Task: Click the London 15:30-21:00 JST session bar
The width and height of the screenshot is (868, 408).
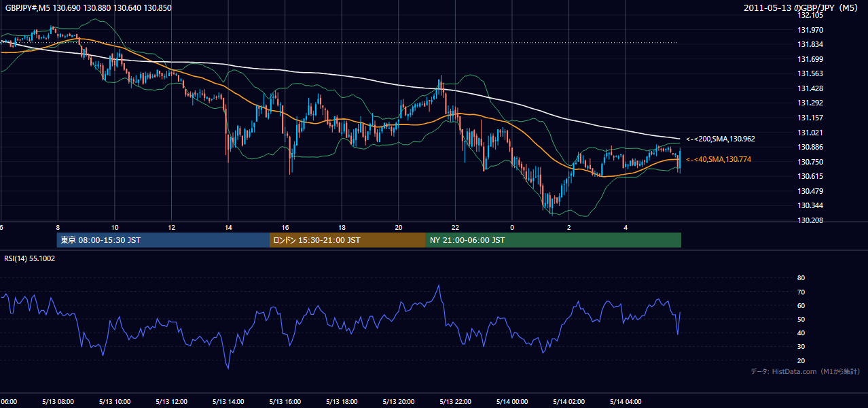Action: [348, 240]
